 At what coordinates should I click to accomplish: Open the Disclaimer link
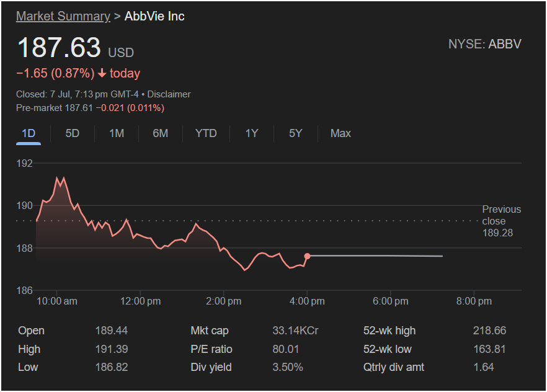click(x=169, y=94)
